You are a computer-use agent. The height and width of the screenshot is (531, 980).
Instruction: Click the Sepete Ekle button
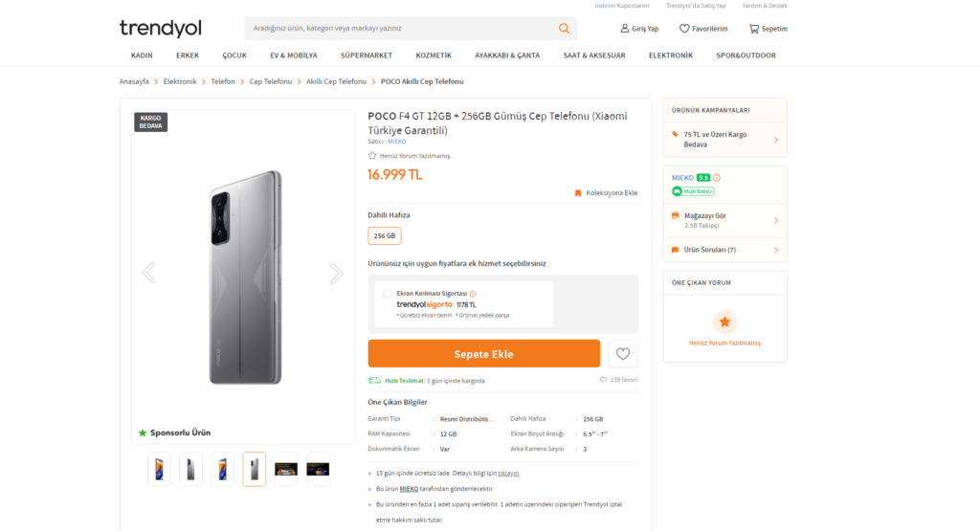483,354
